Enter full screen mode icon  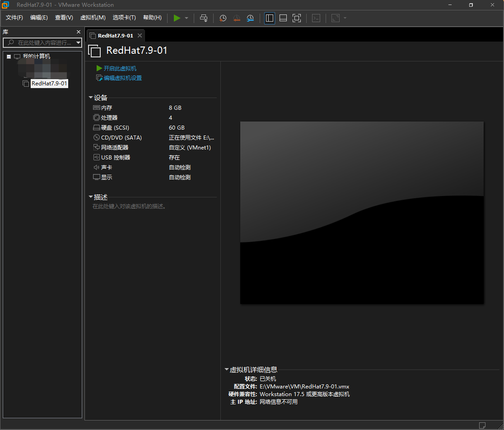[x=297, y=18]
